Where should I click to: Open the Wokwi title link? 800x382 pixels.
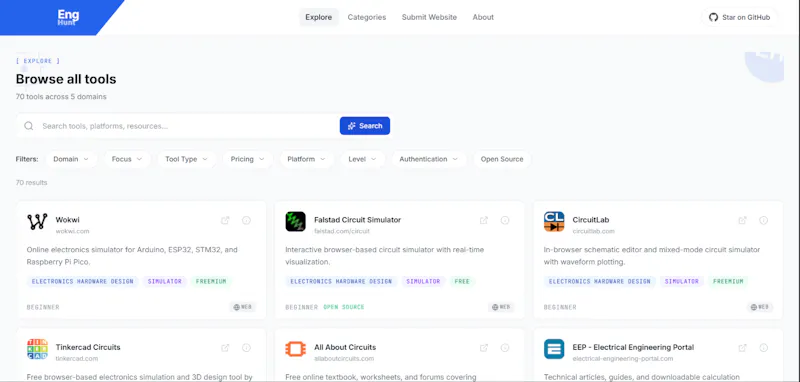67,220
